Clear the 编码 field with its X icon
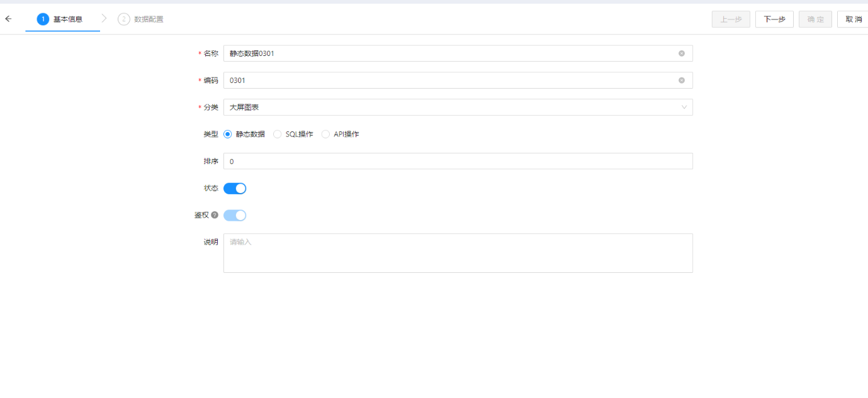This screenshot has height=398, width=868. coord(682,80)
